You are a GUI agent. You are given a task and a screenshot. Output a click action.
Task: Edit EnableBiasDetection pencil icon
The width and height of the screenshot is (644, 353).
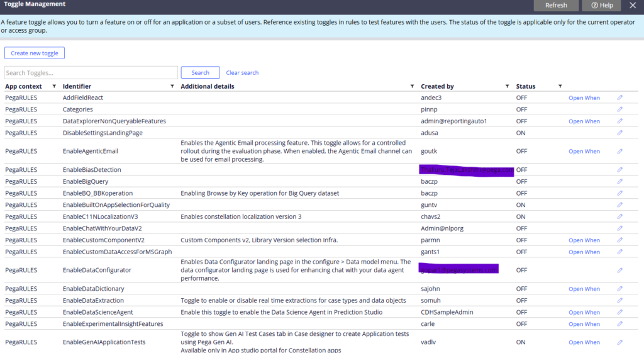pos(619,169)
